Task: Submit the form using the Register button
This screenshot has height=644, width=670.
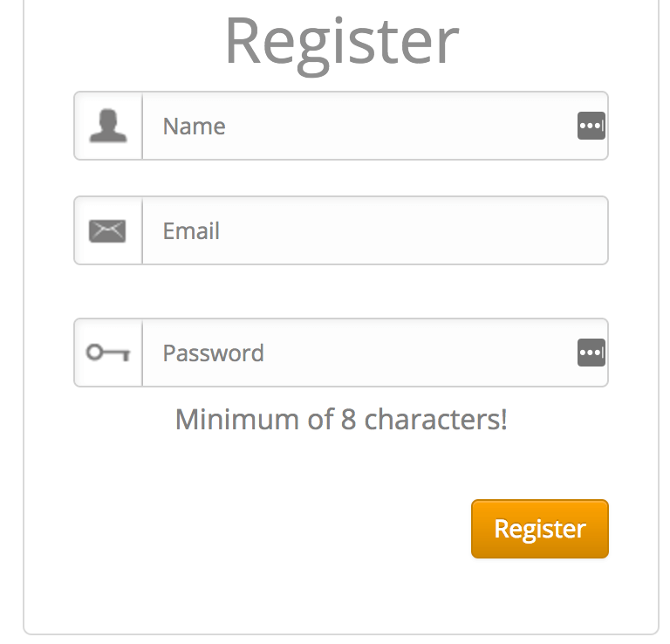Action: coord(539,529)
